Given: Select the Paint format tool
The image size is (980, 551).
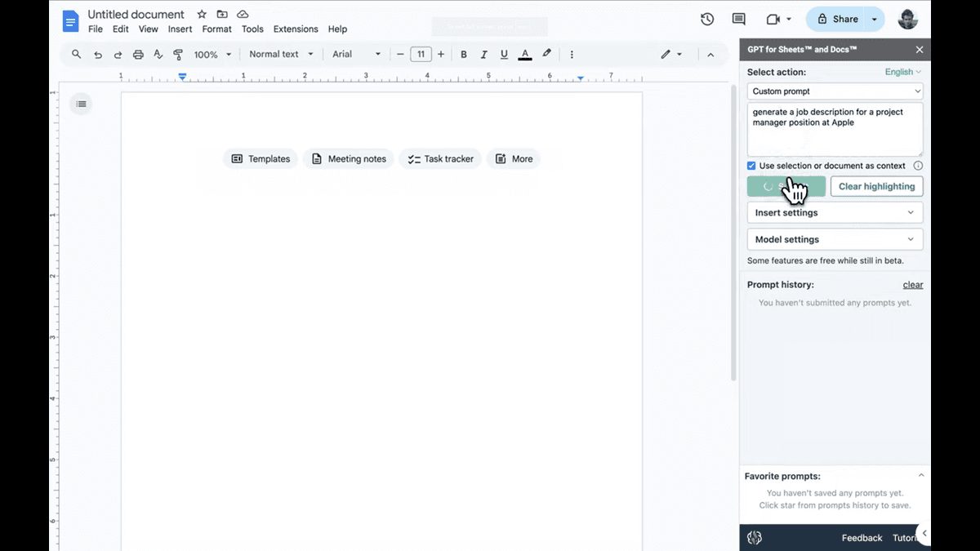Looking at the screenshot, I should (178, 54).
